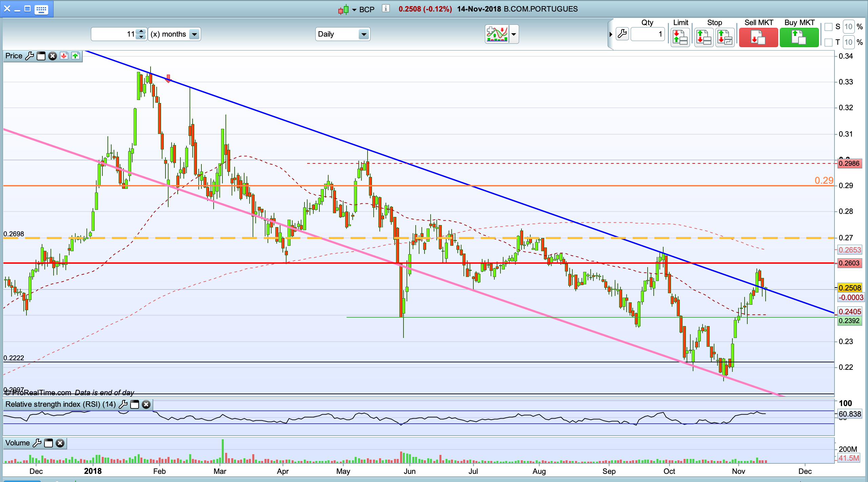Image resolution: width=868 pixels, height=482 pixels.
Task: Click green up-arrow icon in Price panel
Action: click(75, 56)
